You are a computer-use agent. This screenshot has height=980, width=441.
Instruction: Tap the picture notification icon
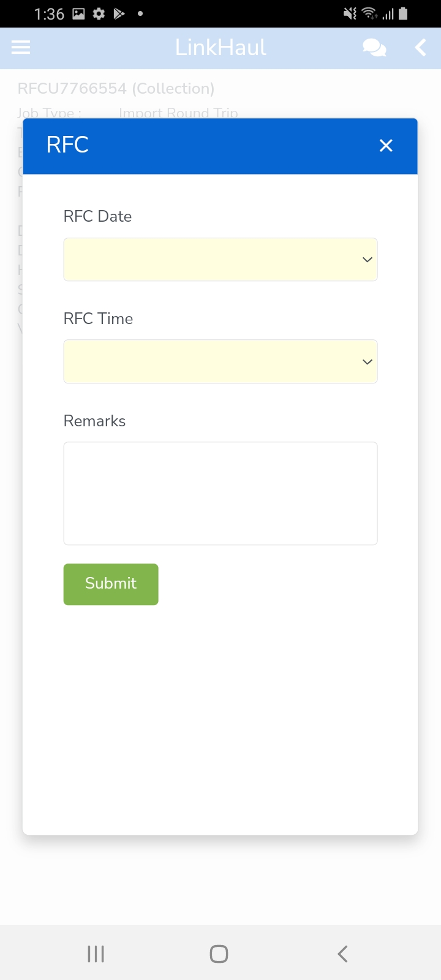(x=78, y=13)
